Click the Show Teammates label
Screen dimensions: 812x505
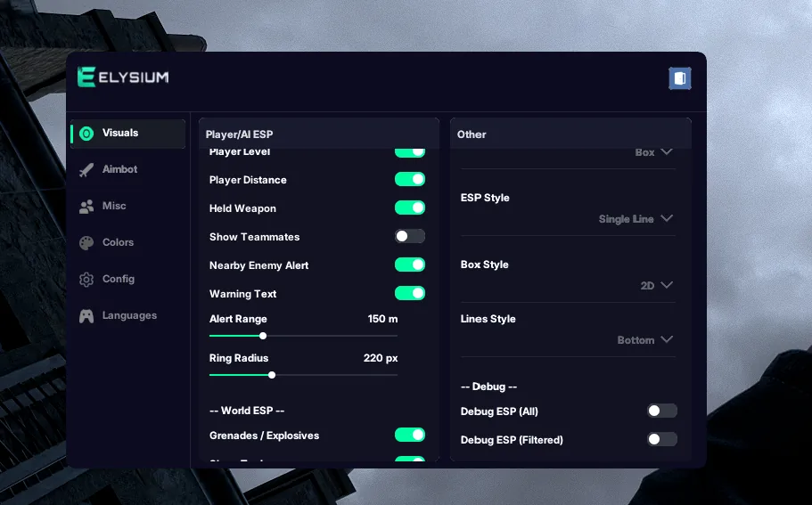pos(254,237)
